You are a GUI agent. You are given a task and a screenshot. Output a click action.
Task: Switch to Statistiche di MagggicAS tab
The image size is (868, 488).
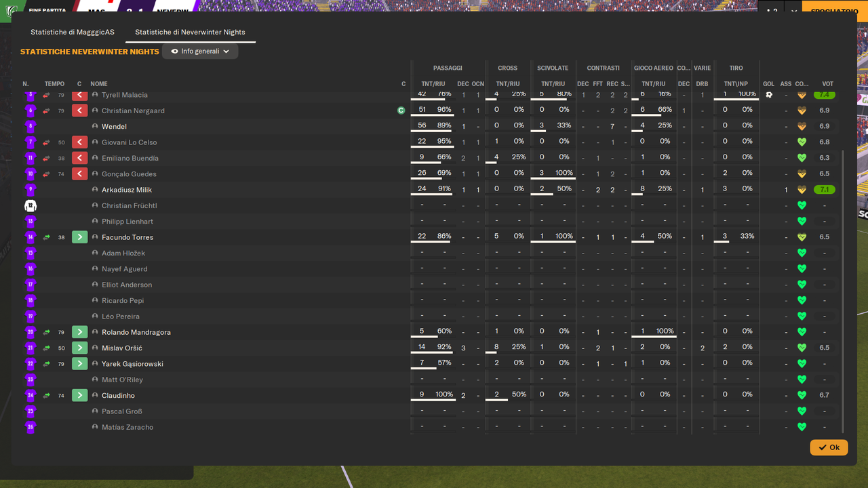pyautogui.click(x=73, y=32)
